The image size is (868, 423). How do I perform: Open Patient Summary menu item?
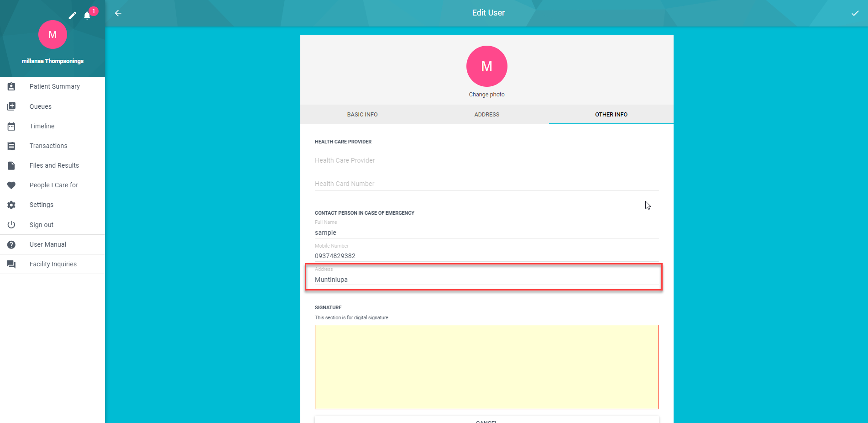pos(52,86)
